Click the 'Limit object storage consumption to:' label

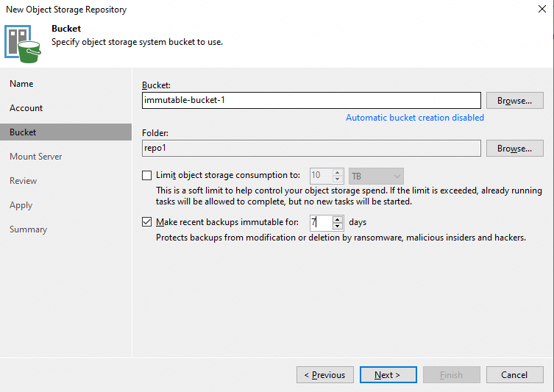[228, 175]
